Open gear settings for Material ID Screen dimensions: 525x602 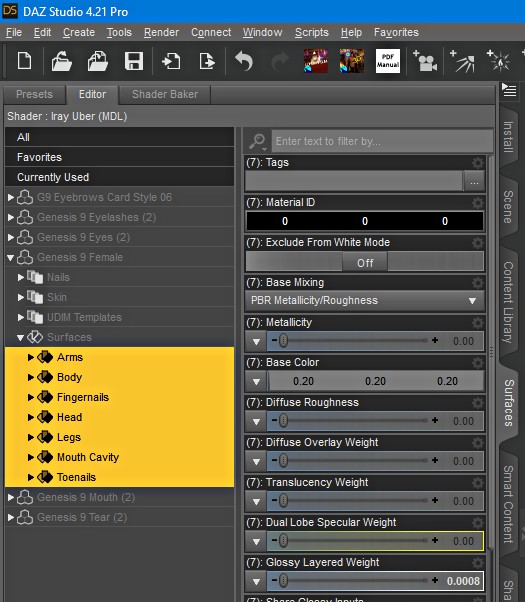(478, 203)
